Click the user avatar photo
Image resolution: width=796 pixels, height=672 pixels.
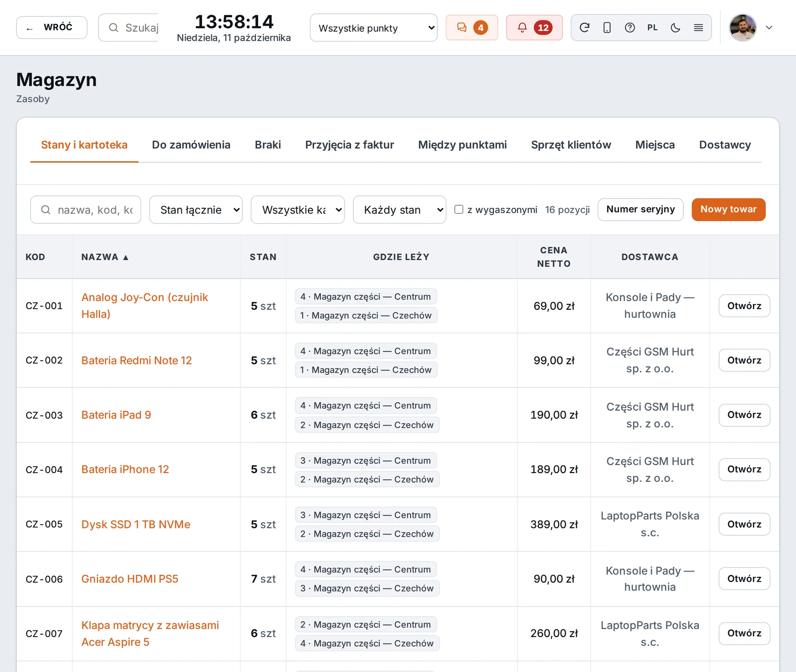pyautogui.click(x=742, y=27)
